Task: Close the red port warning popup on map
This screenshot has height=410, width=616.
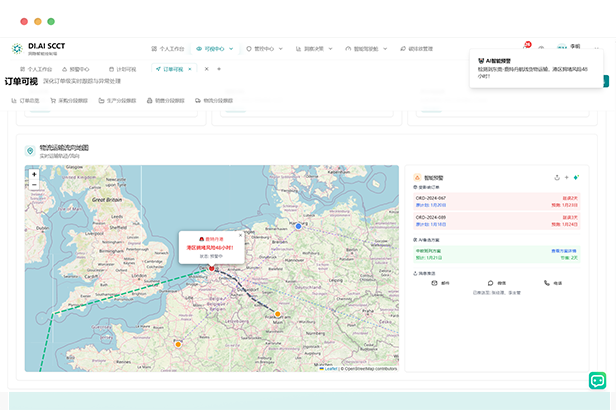Action: (x=240, y=235)
